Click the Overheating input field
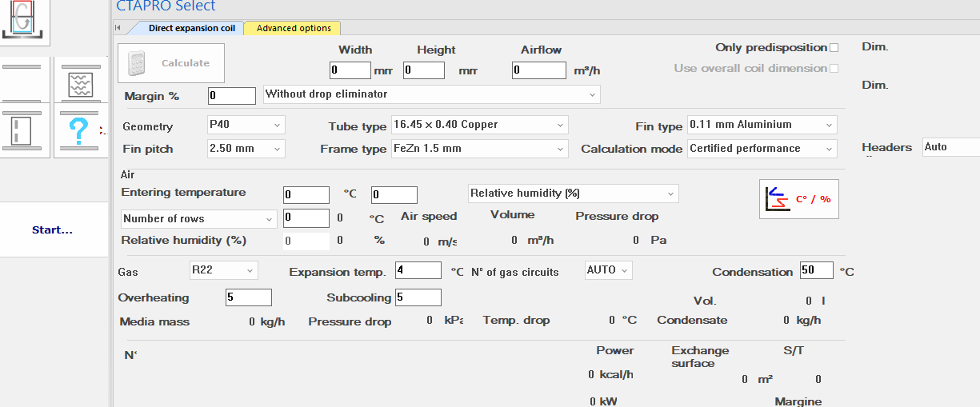The width and height of the screenshot is (980, 407). (249, 297)
